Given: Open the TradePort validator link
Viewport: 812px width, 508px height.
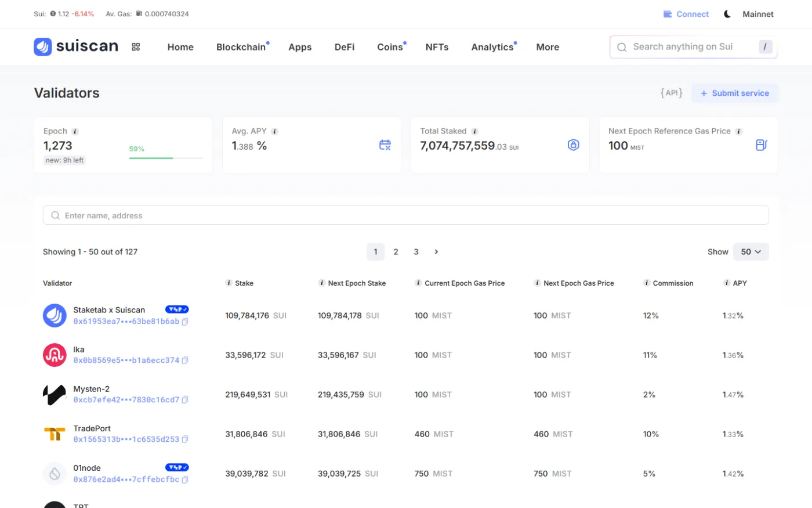Looking at the screenshot, I should click(92, 428).
